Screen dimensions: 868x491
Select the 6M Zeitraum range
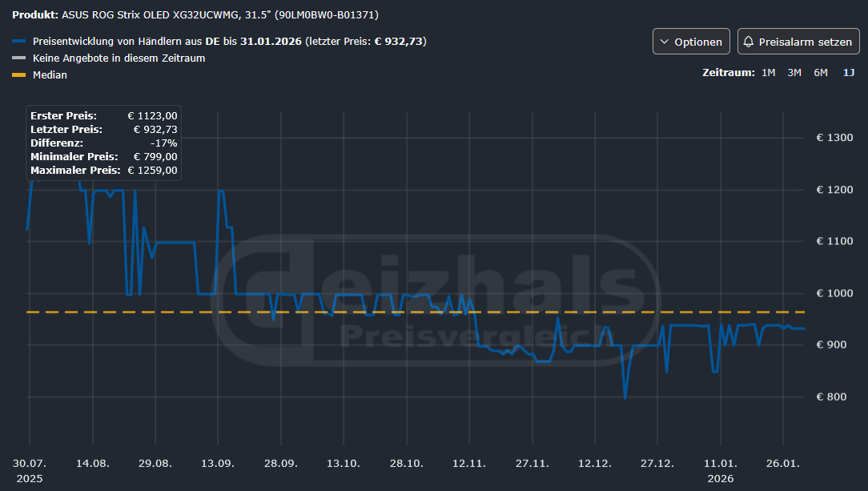click(821, 73)
